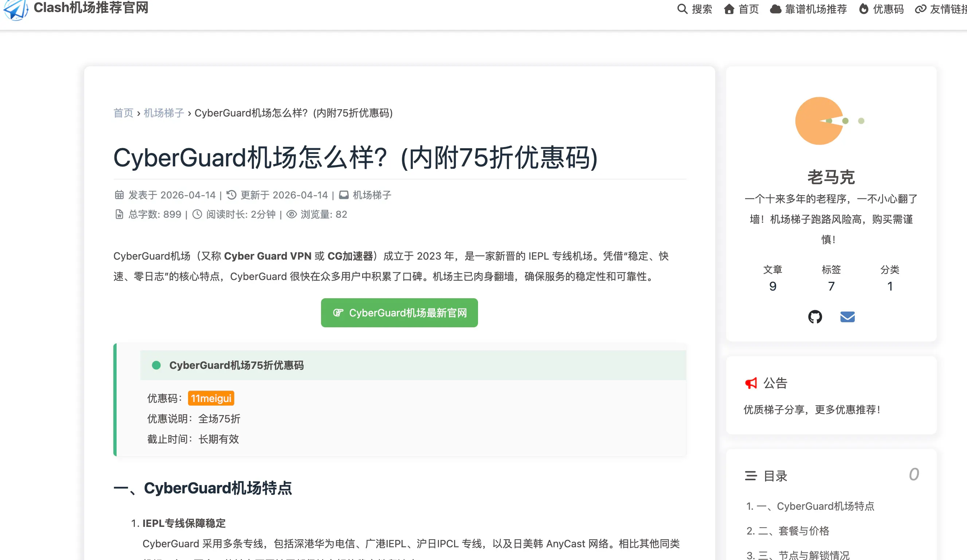967x560 pixels.
Task: Click 首页 in the breadcrumb
Action: pos(123,113)
